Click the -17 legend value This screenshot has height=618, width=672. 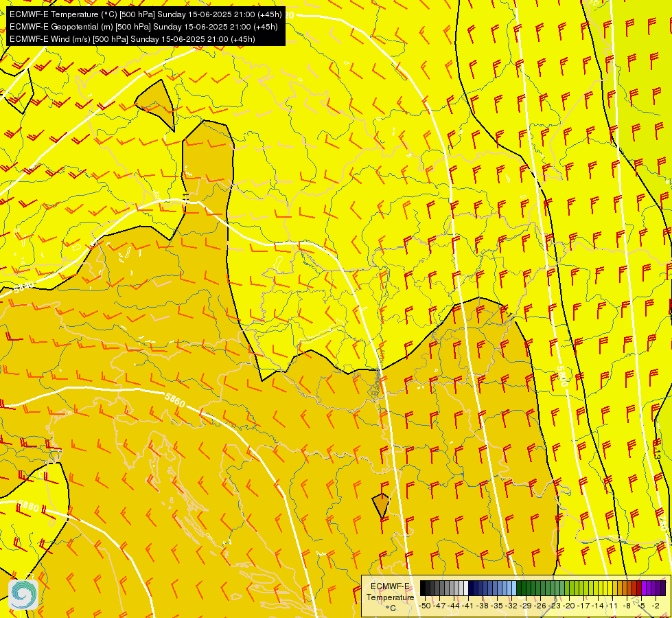[x=583, y=606]
